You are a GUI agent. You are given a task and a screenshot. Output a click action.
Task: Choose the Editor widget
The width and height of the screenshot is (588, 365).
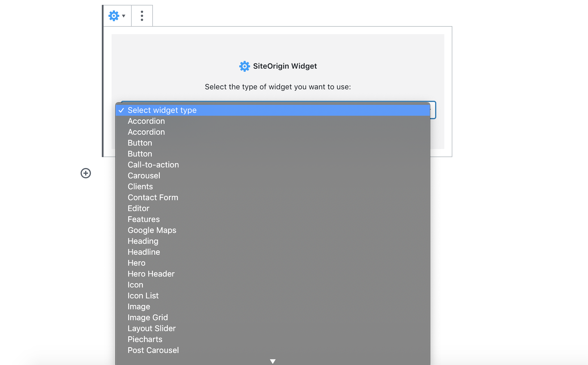coord(139,208)
